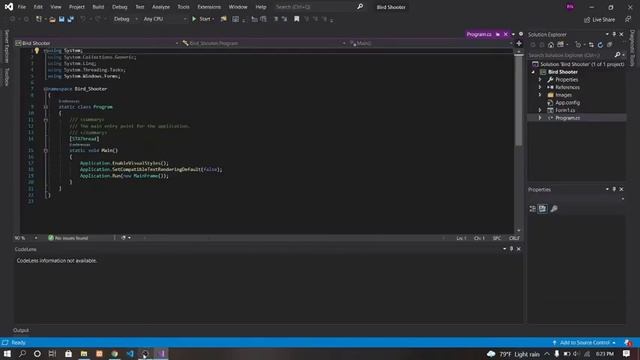Image resolution: width=640 pixels, height=360 pixels.
Task: Click the notifications icon in the blue status bar
Action: point(627,342)
